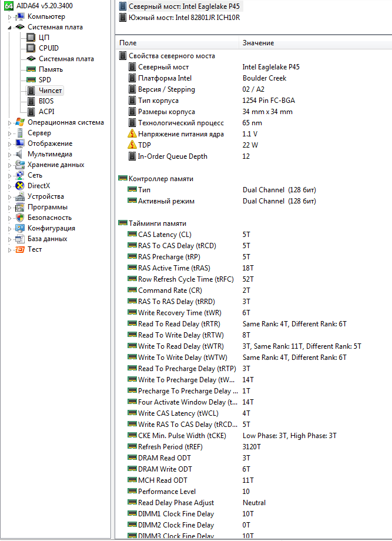Image resolution: width=392 pixels, height=541 pixels.
Task: Click the warning icon beside TDP
Action: 132,145
